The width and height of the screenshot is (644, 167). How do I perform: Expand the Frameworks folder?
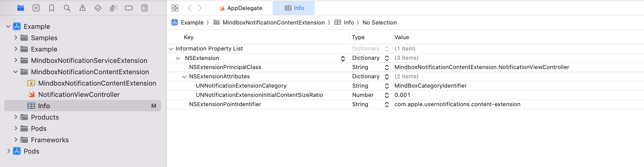pyautogui.click(x=16, y=140)
